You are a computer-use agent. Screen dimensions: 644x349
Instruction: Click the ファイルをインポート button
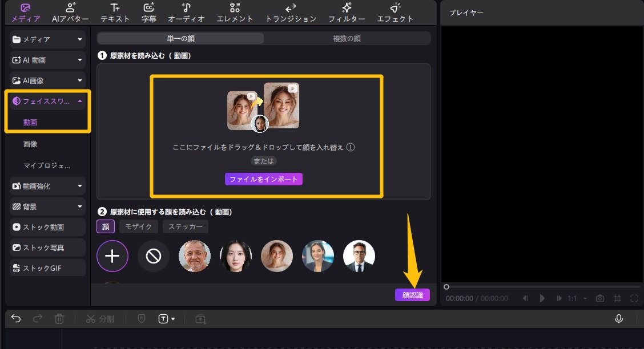pos(263,178)
